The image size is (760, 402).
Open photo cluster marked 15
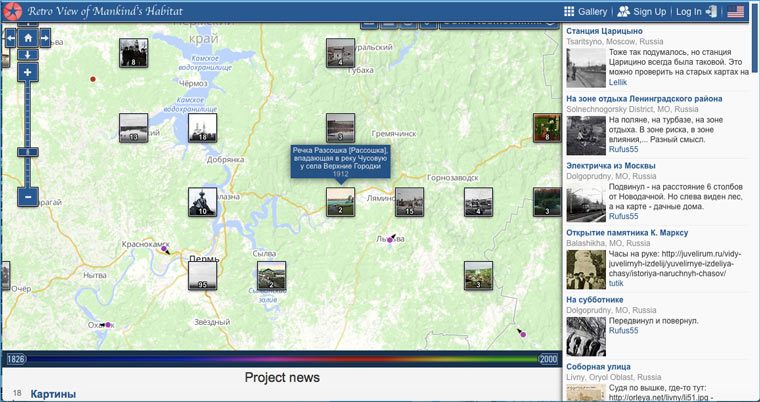[409, 202]
